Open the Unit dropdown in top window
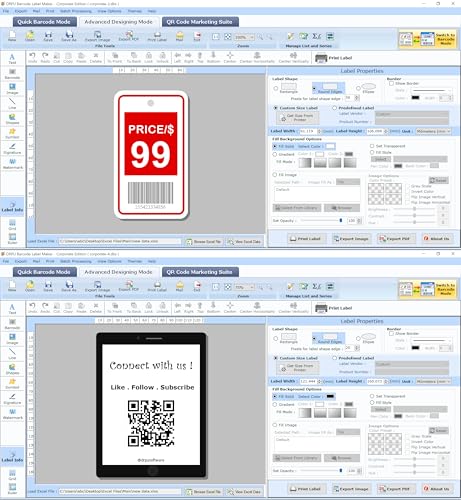Viewport: 461px width, 500px height. point(433,131)
